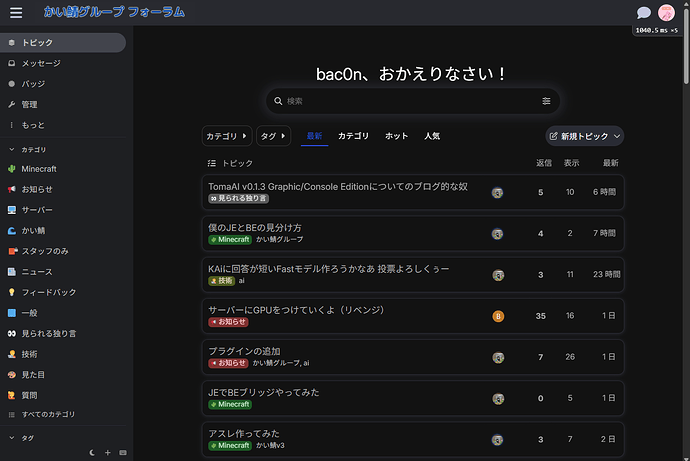Open the 見られる独り言 category in sidebar
Screen dimensions: 690x461
tap(63, 334)
